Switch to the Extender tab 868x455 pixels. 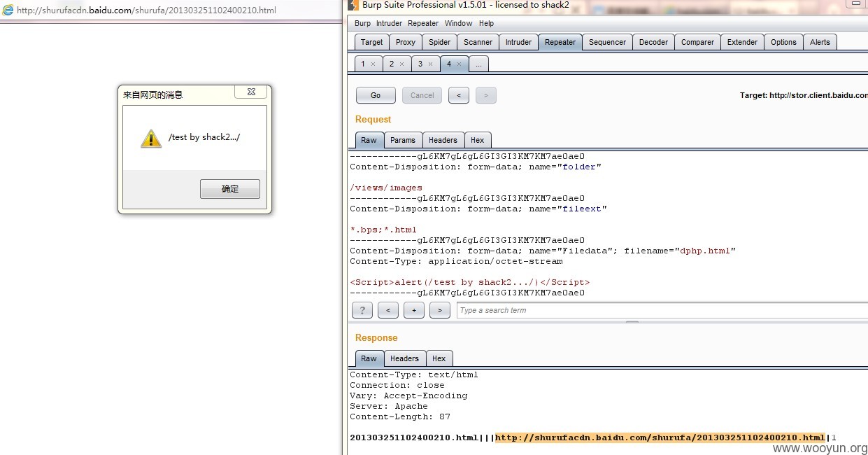click(742, 42)
